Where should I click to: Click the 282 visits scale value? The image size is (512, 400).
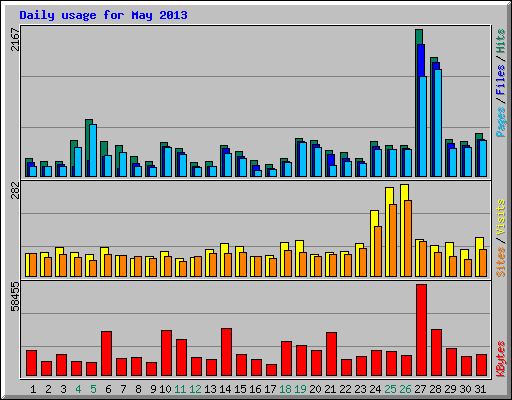pyautogui.click(x=15, y=190)
